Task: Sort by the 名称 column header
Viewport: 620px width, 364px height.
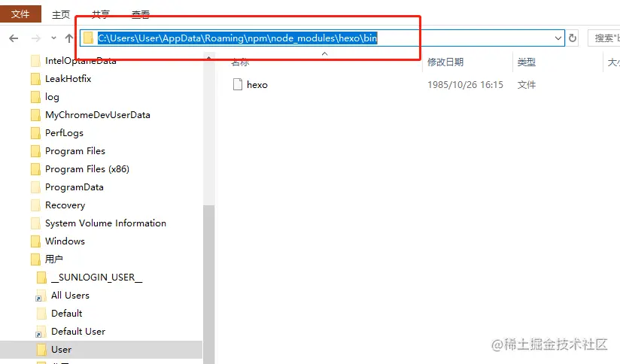Action: (x=241, y=62)
